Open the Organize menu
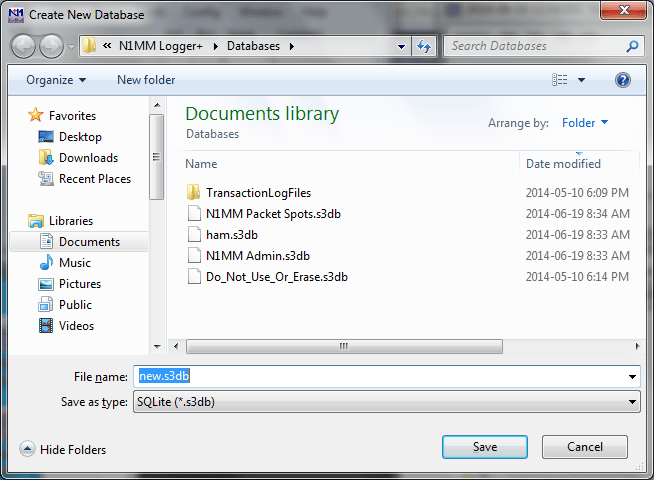The height and width of the screenshot is (480, 654). [56, 80]
